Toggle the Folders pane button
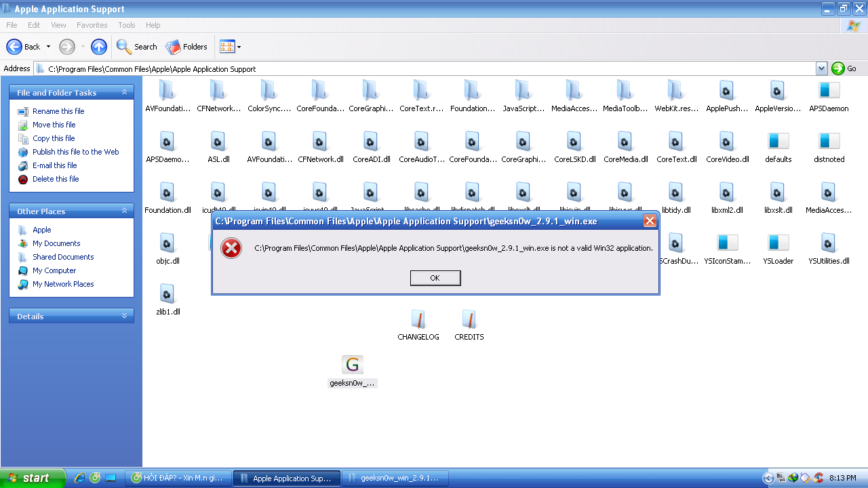Screen dimensions: 868x488 click(x=186, y=47)
